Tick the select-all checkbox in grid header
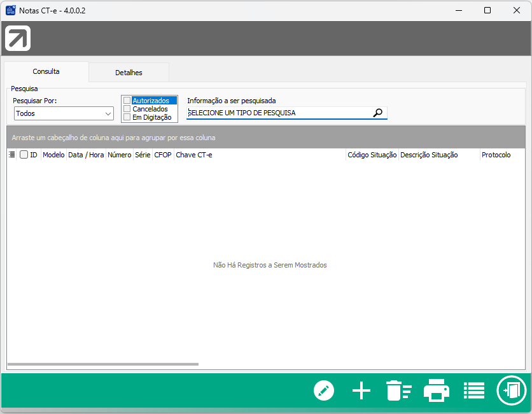532x414 pixels. coord(24,155)
